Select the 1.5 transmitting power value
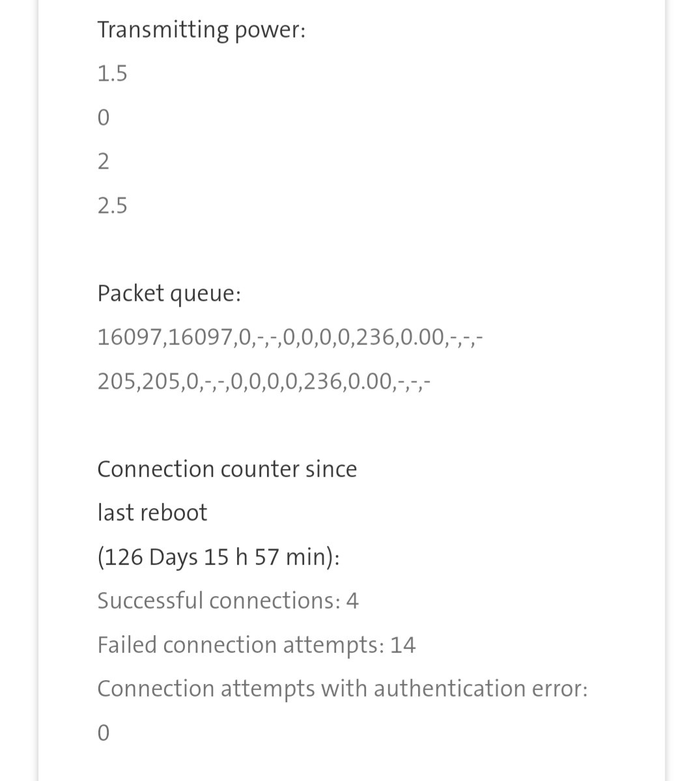The image size is (700, 781). [x=112, y=74]
